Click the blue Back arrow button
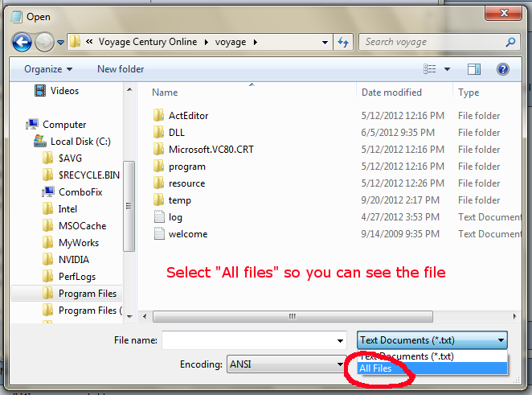532x395 pixels. pos(22,42)
